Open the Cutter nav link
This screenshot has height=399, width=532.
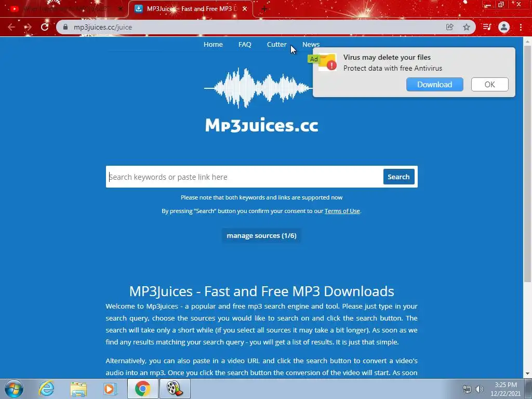pyautogui.click(x=276, y=45)
